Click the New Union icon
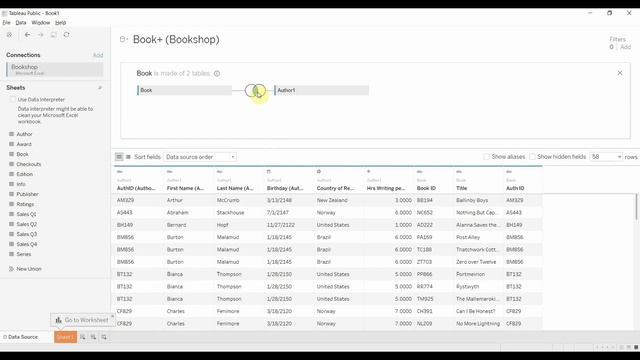 [x=11, y=269]
